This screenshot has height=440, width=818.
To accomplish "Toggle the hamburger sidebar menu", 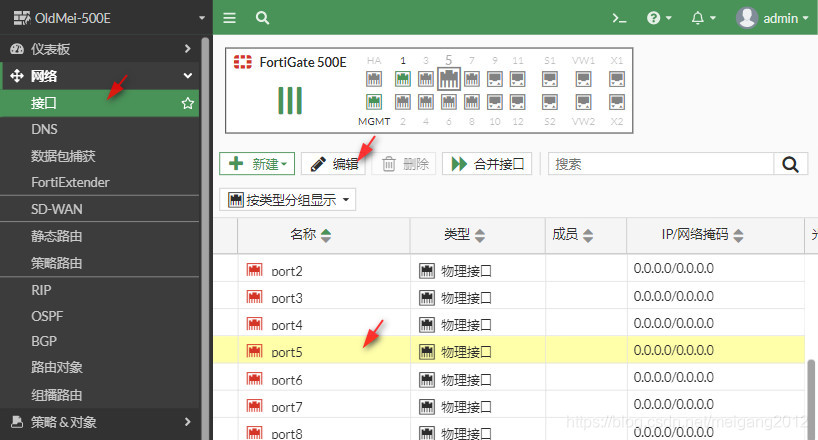I will (230, 18).
